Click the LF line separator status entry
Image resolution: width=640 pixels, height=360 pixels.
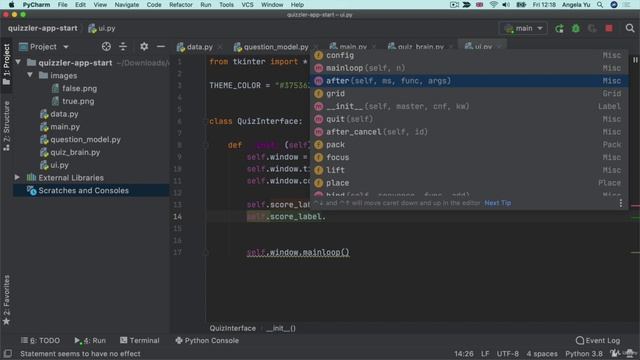[x=485, y=353]
